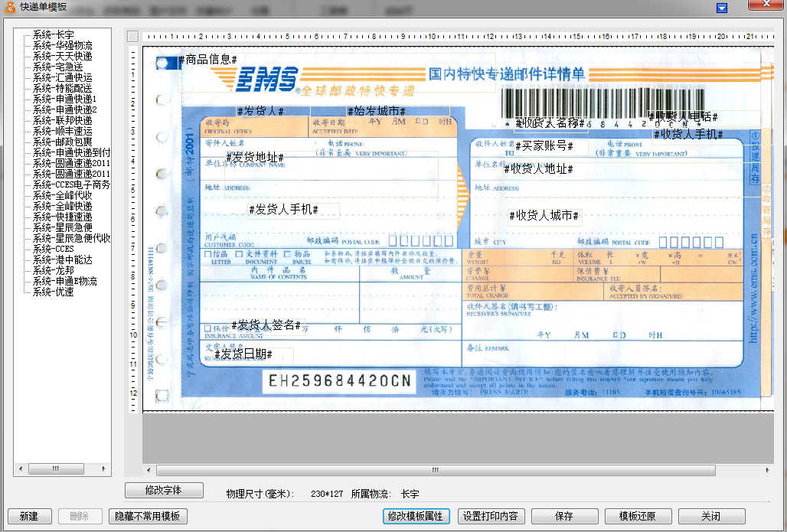Click the template list's horizontal scrollbar thumb
The height and width of the screenshot is (532, 787).
[x=56, y=468]
